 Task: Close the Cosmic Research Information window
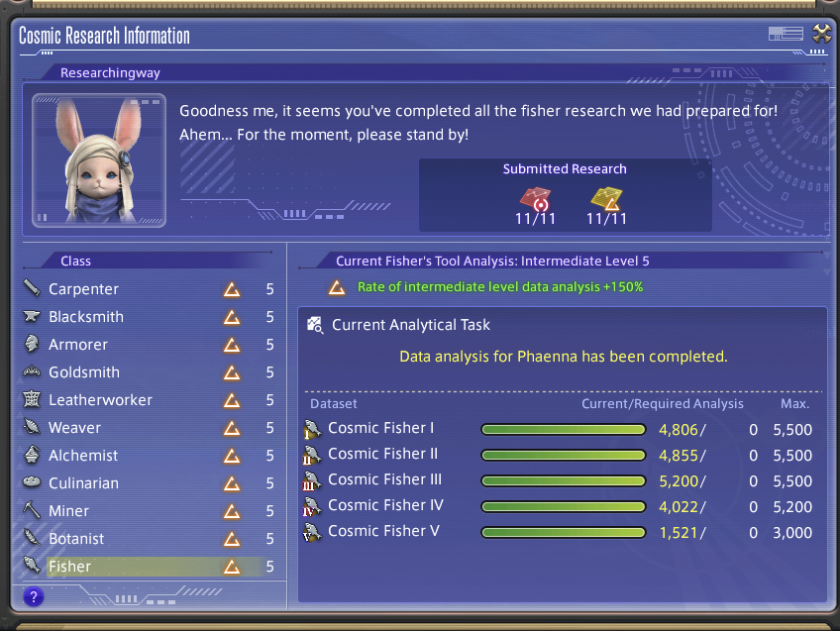pyautogui.click(x=822, y=34)
